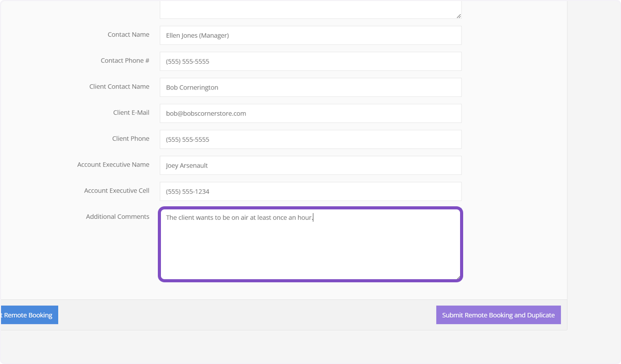Click the "Client E-Mail" label
621x364 pixels.
click(131, 112)
